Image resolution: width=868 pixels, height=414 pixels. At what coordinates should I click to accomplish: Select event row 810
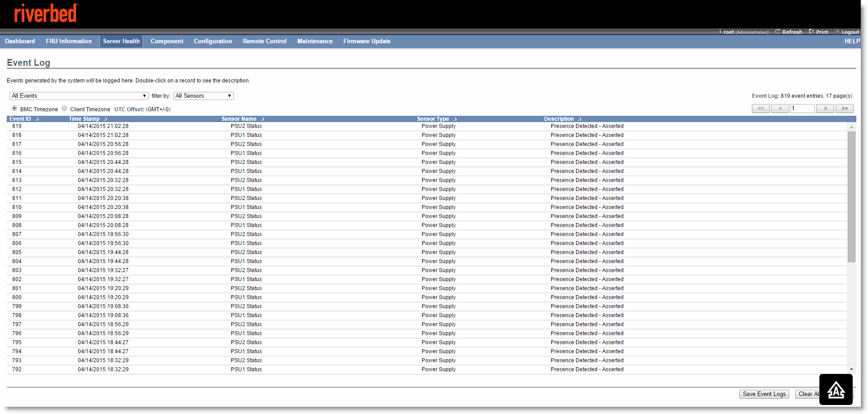pos(427,207)
